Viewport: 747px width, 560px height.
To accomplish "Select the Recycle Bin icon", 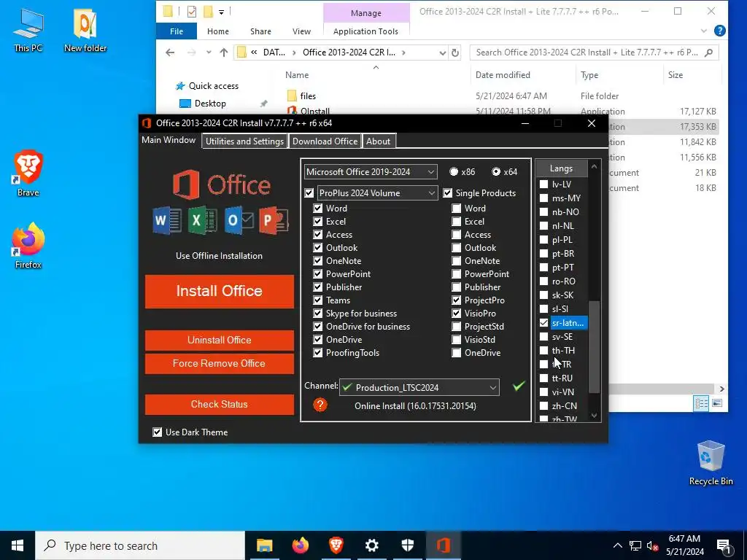I will 711,463.
